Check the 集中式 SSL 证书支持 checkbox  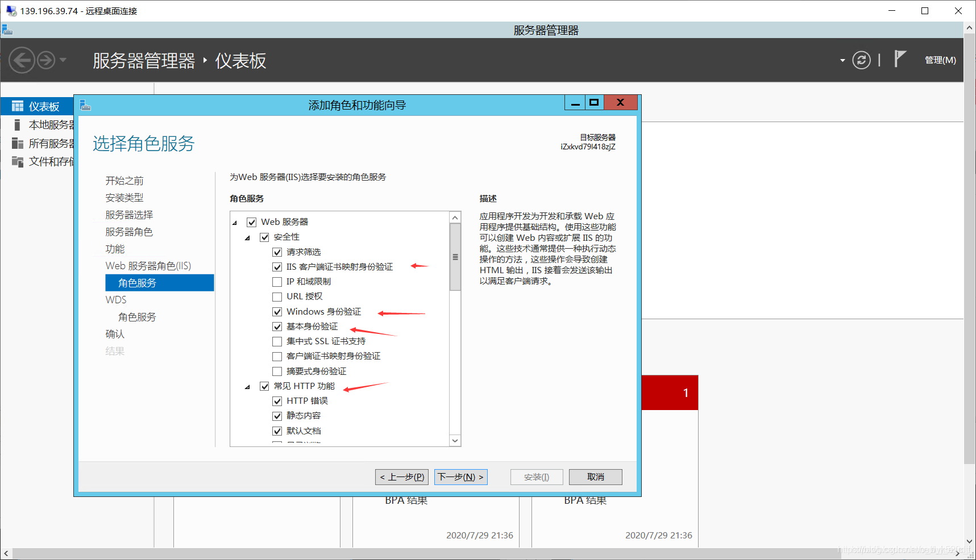(x=277, y=341)
